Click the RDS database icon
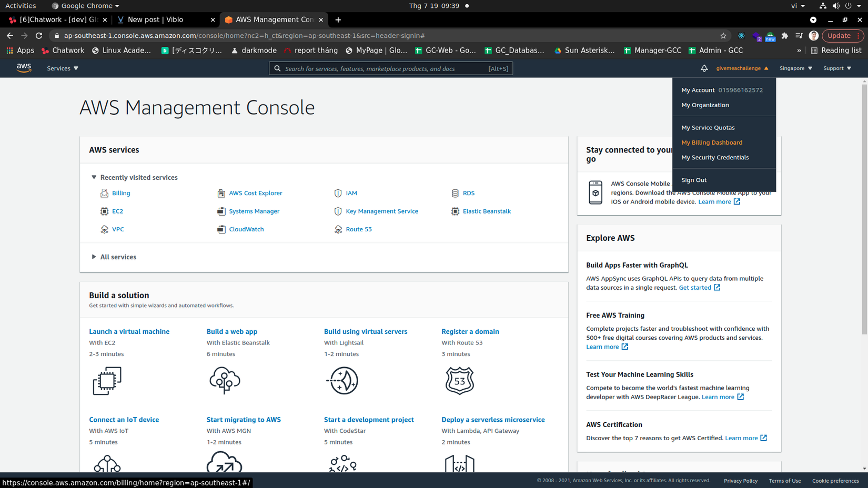 455,193
